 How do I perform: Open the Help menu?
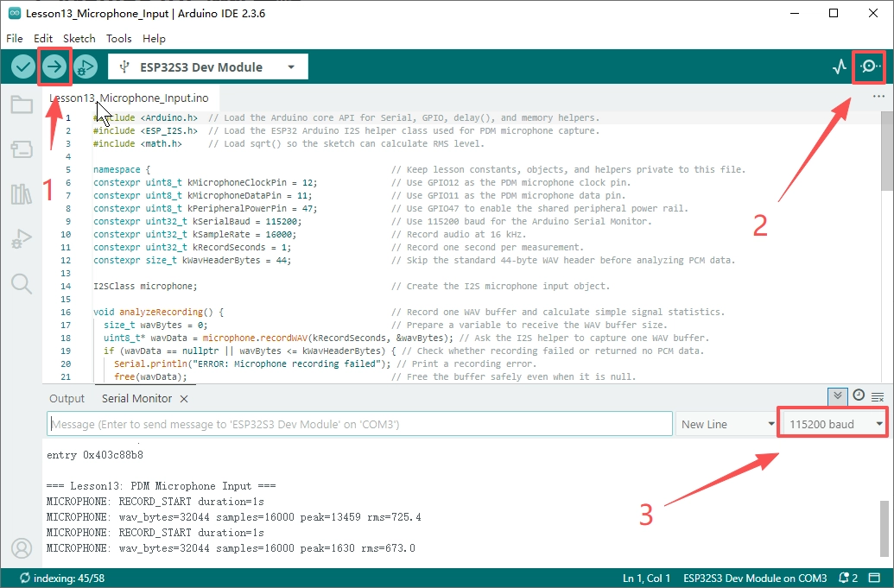coord(154,38)
